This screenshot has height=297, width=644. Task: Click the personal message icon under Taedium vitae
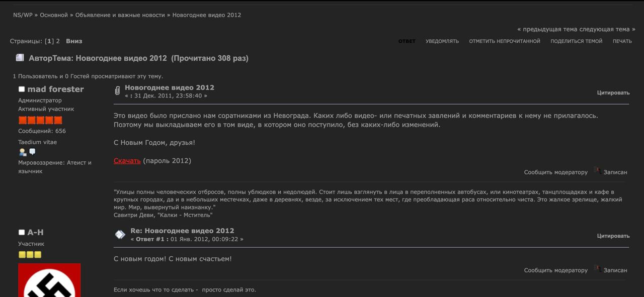coord(32,152)
